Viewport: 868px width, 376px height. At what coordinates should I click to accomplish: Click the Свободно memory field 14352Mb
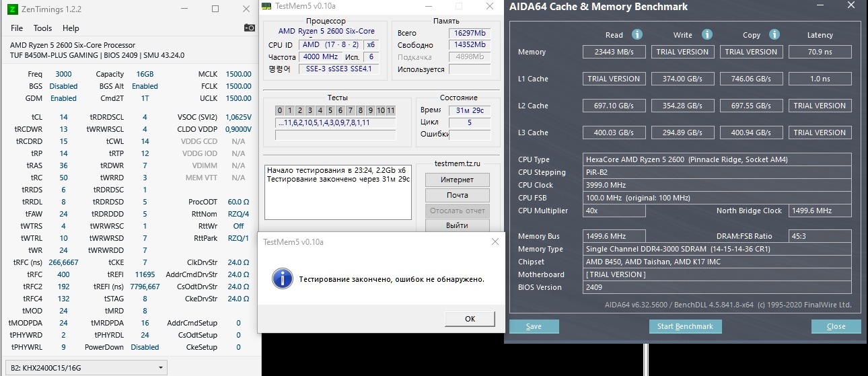(x=468, y=45)
